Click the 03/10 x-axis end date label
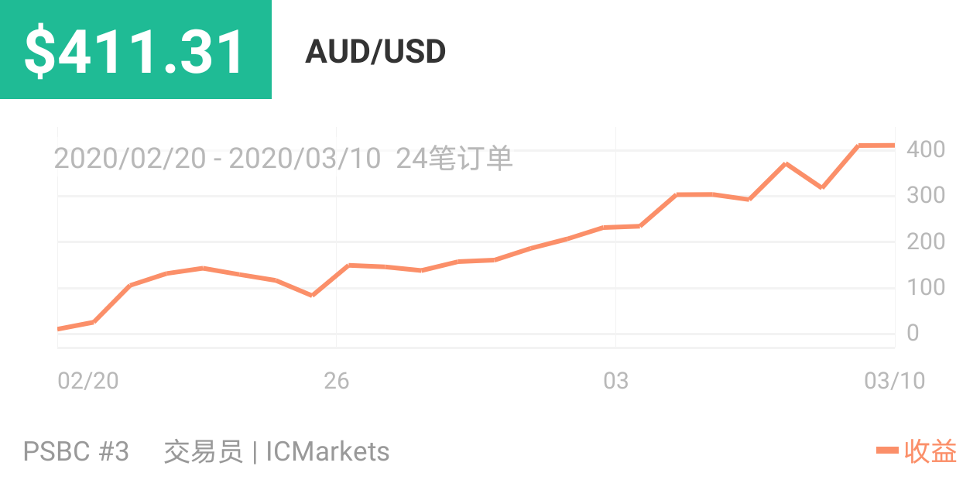980x490 pixels. point(894,381)
